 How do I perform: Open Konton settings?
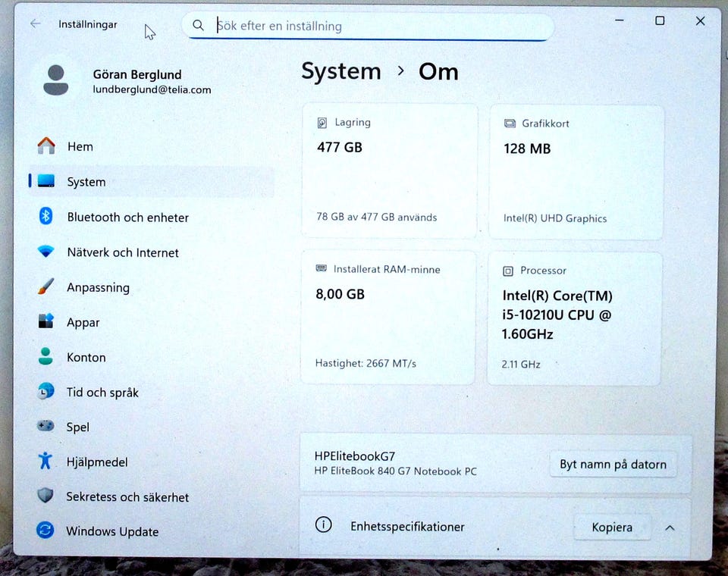(x=152, y=357)
